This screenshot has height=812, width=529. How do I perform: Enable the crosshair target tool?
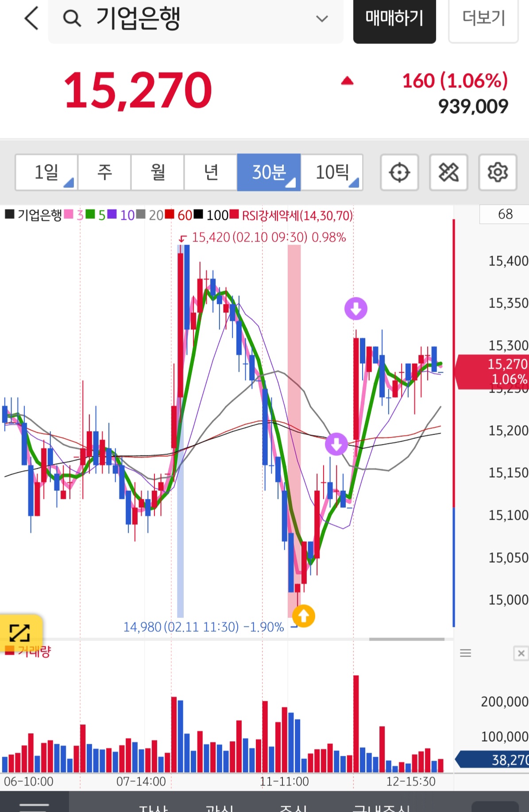click(x=399, y=172)
